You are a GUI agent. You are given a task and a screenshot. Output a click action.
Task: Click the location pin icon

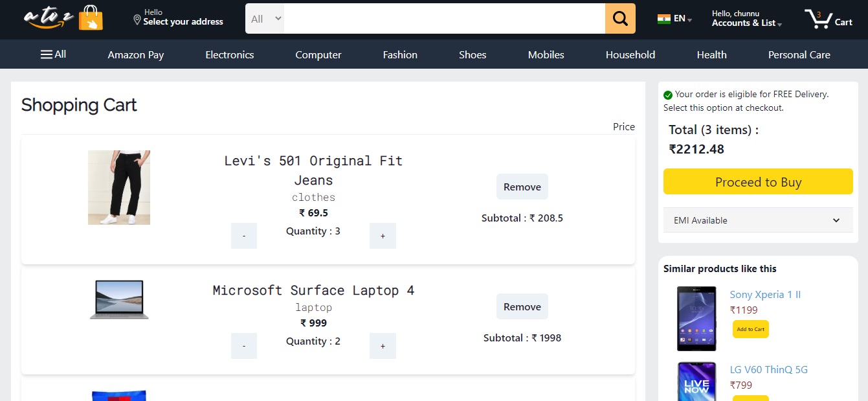click(137, 20)
